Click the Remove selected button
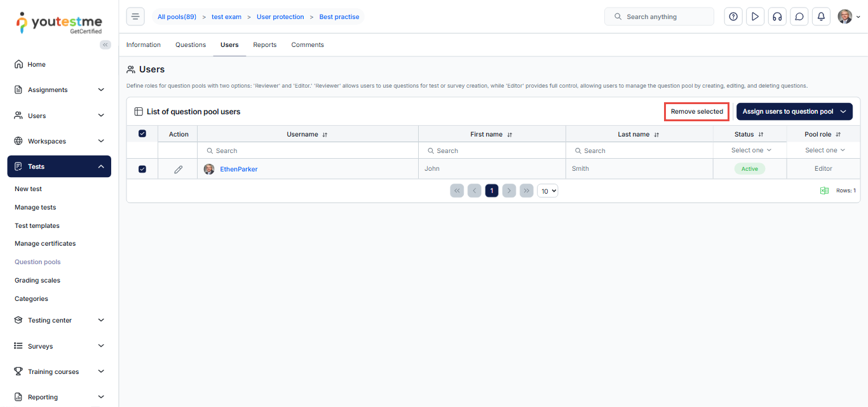Screen dimensions: 868x407 point(696,112)
